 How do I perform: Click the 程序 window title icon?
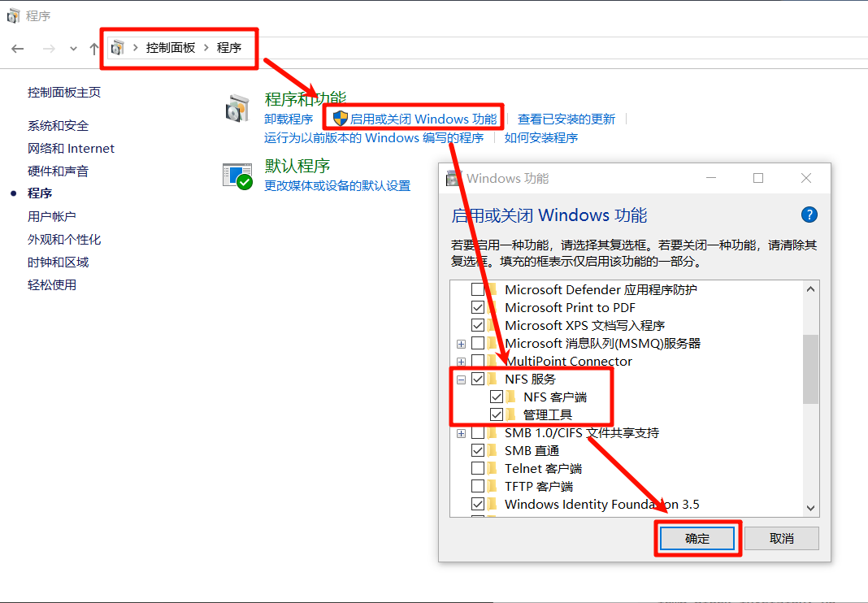coord(13,15)
